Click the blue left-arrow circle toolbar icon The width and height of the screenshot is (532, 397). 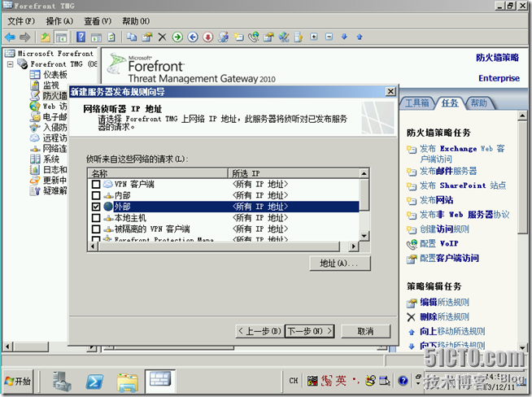193,37
